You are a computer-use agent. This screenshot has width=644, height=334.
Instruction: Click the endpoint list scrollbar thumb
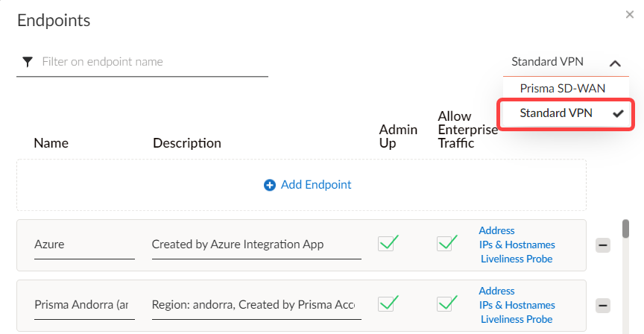626,230
